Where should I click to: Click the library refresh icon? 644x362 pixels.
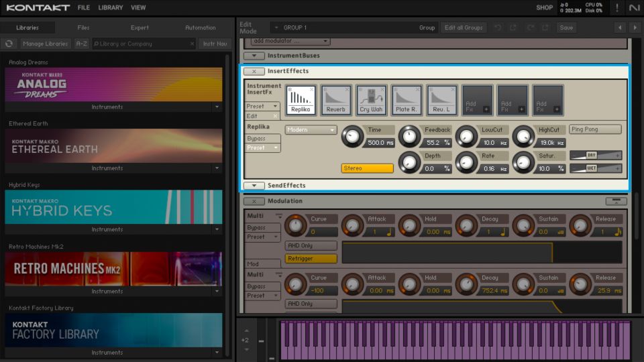tap(9, 44)
